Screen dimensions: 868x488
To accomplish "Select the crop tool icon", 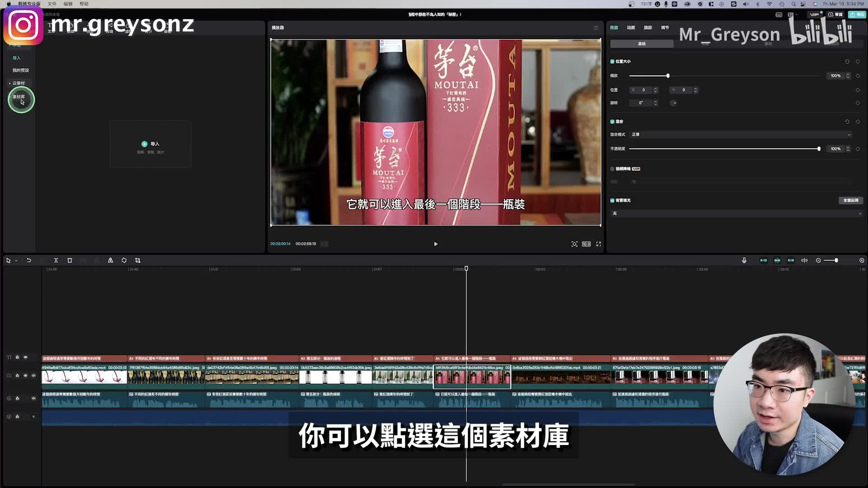I will [138, 260].
